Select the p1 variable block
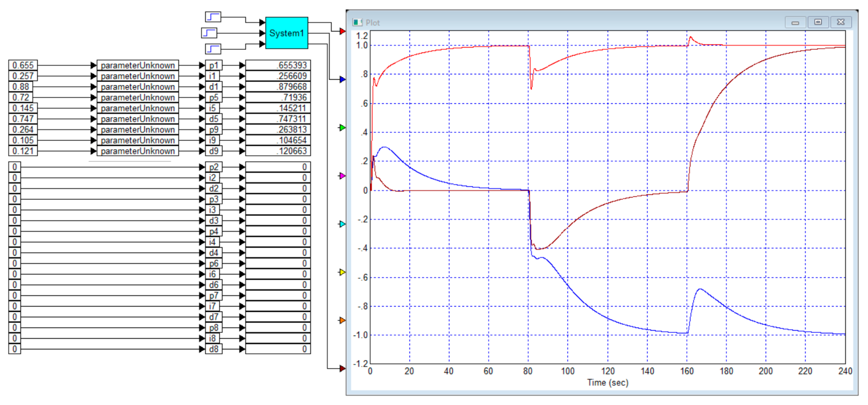The width and height of the screenshot is (868, 405). coord(214,65)
